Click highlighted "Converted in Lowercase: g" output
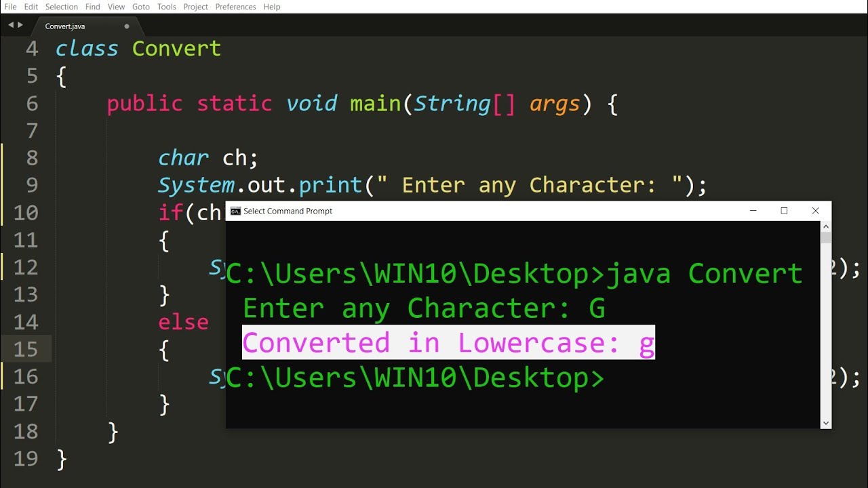Screen dimensions: 868x488 pyautogui.click(x=448, y=342)
